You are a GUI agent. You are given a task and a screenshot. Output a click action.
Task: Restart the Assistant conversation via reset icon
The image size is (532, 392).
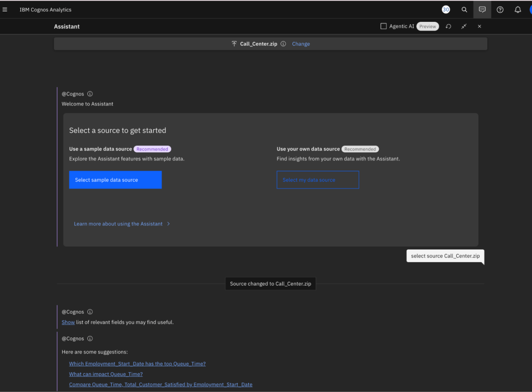[x=448, y=26]
